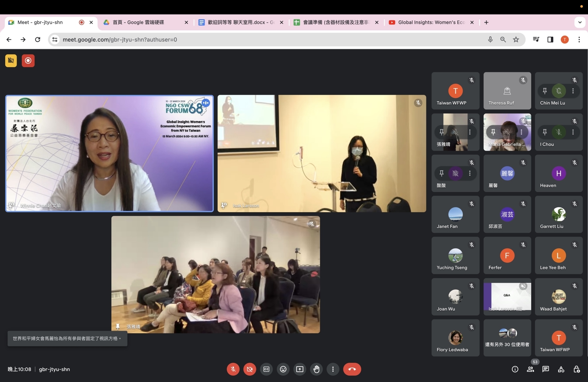The height and width of the screenshot is (382, 588).
Task: Open more actions for Chin Mei Lu
Action: [573, 91]
